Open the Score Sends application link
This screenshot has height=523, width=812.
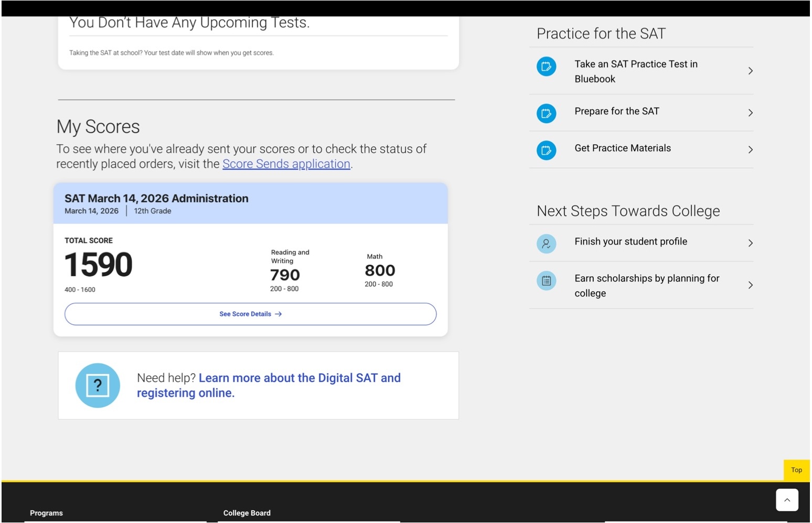286,164
